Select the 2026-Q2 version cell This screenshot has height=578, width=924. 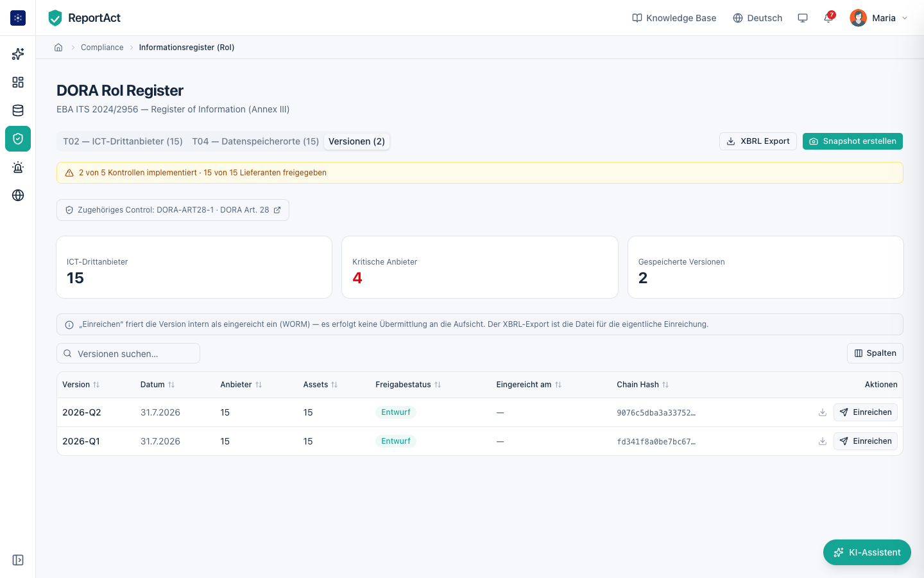point(81,412)
